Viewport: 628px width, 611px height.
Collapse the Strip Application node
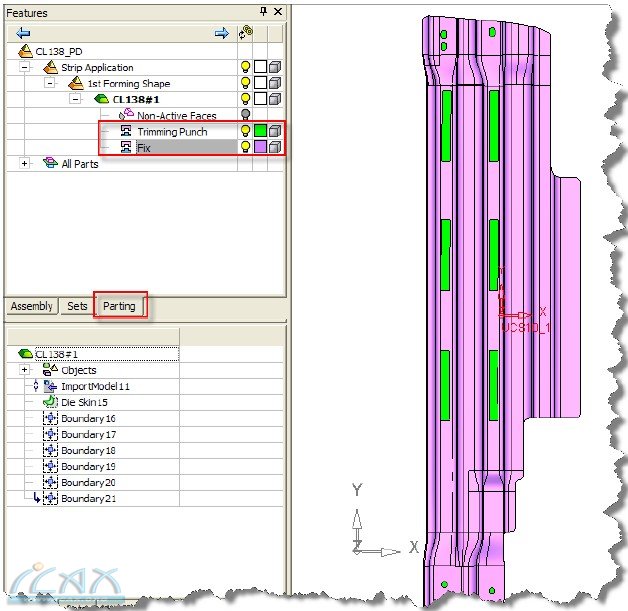coord(24,67)
